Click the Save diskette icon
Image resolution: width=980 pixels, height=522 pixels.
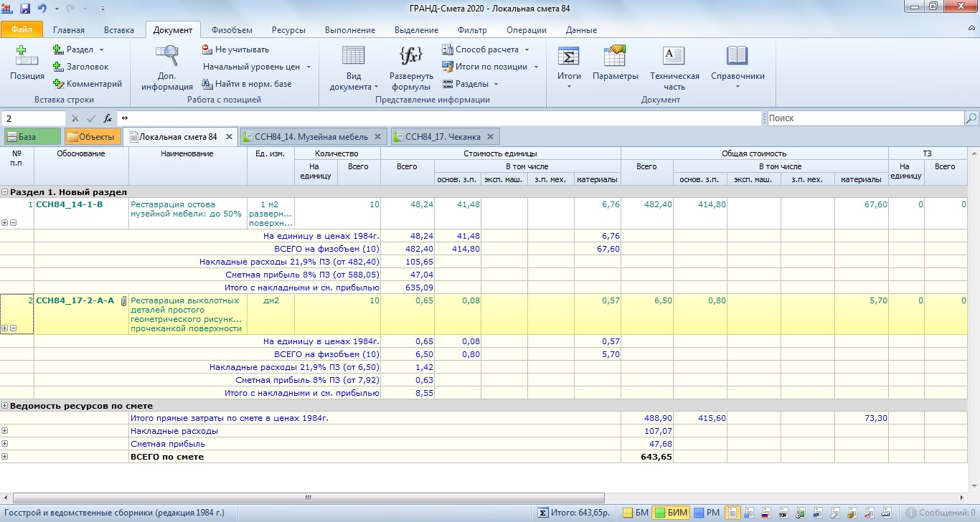[26, 9]
